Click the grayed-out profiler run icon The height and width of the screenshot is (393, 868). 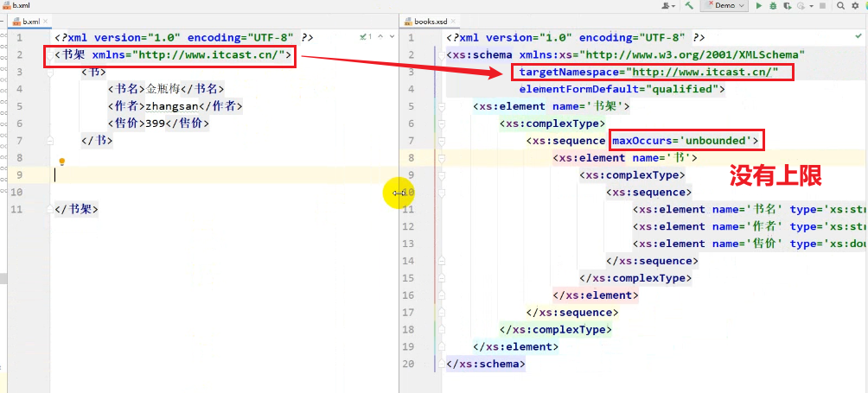point(801,5)
